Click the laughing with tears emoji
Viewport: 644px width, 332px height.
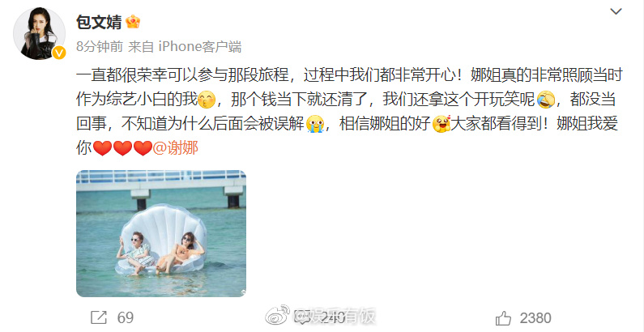(546, 100)
